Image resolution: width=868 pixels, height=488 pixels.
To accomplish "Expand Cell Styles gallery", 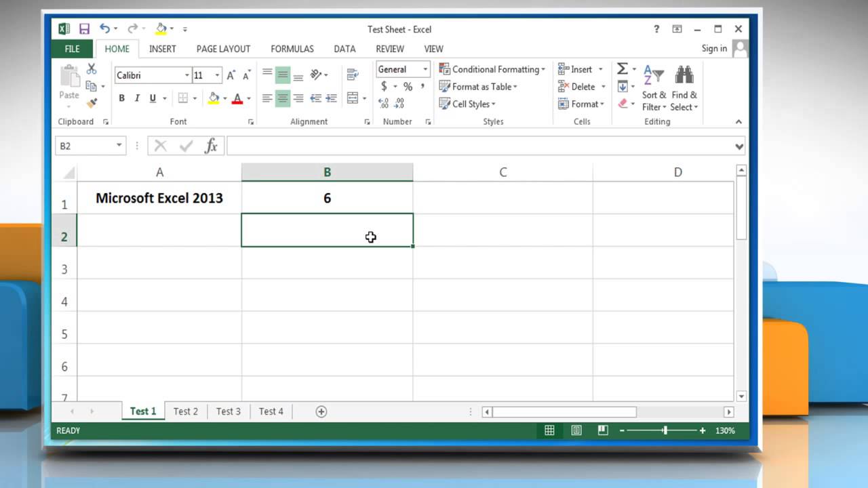I will coord(467,104).
